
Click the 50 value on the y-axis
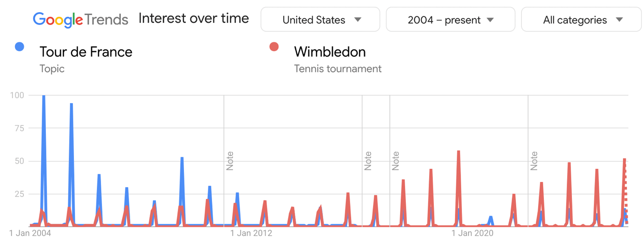click(x=19, y=161)
